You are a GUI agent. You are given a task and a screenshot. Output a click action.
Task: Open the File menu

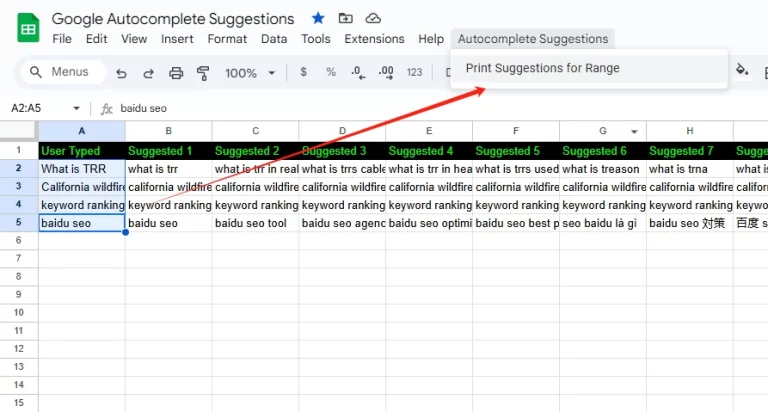coord(62,39)
